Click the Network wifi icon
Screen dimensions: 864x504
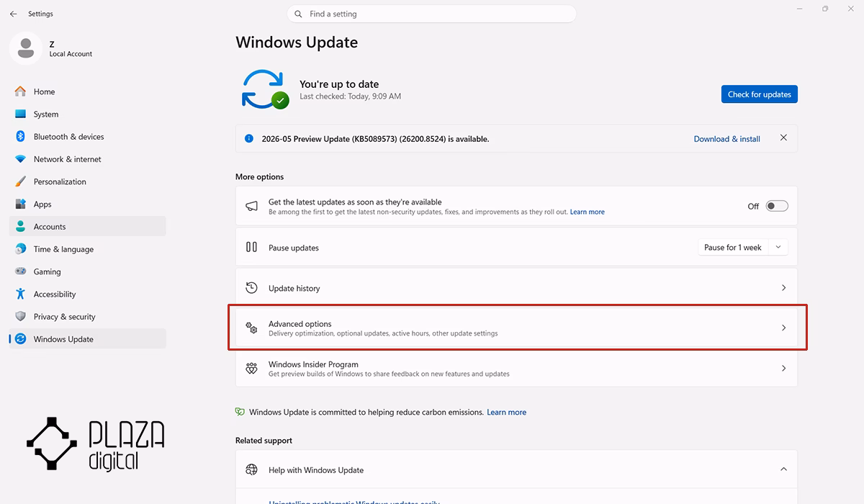click(x=20, y=159)
